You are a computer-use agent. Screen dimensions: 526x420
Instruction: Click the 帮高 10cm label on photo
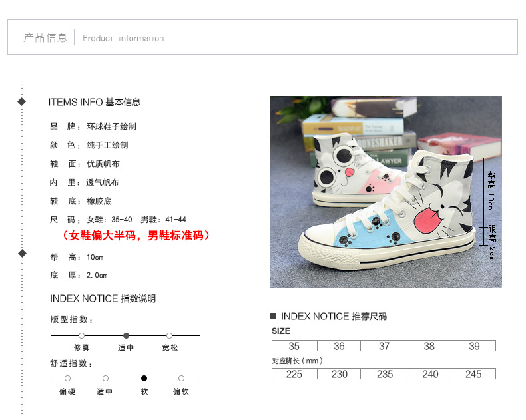tap(491, 190)
